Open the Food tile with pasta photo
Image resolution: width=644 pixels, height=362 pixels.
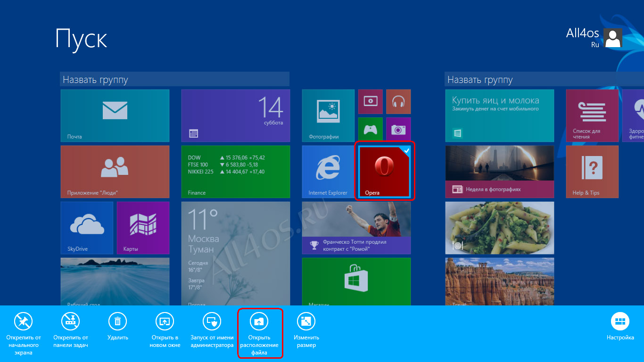tap(500, 228)
